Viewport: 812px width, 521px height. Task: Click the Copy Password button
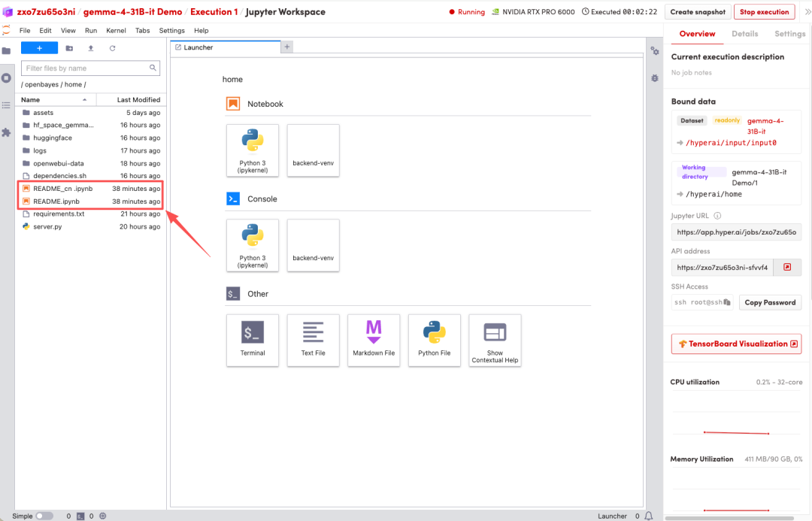769,302
